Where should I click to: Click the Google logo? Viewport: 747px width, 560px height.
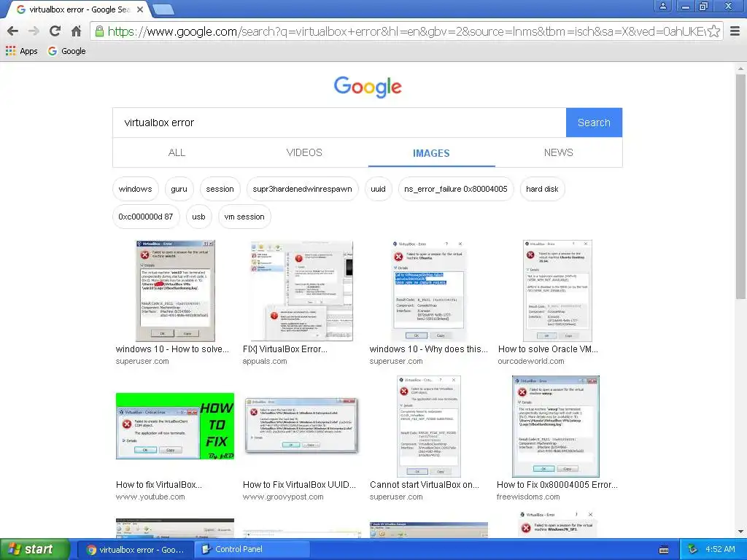pos(368,87)
